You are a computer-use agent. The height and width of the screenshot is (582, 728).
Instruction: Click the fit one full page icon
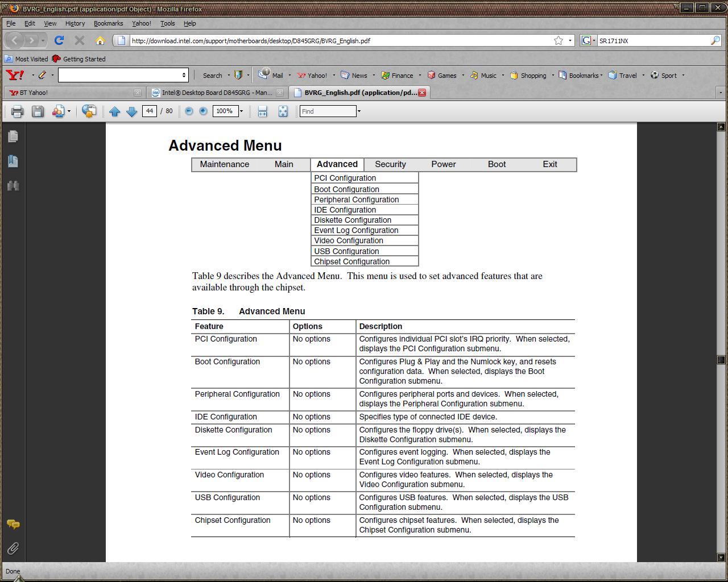(283, 111)
